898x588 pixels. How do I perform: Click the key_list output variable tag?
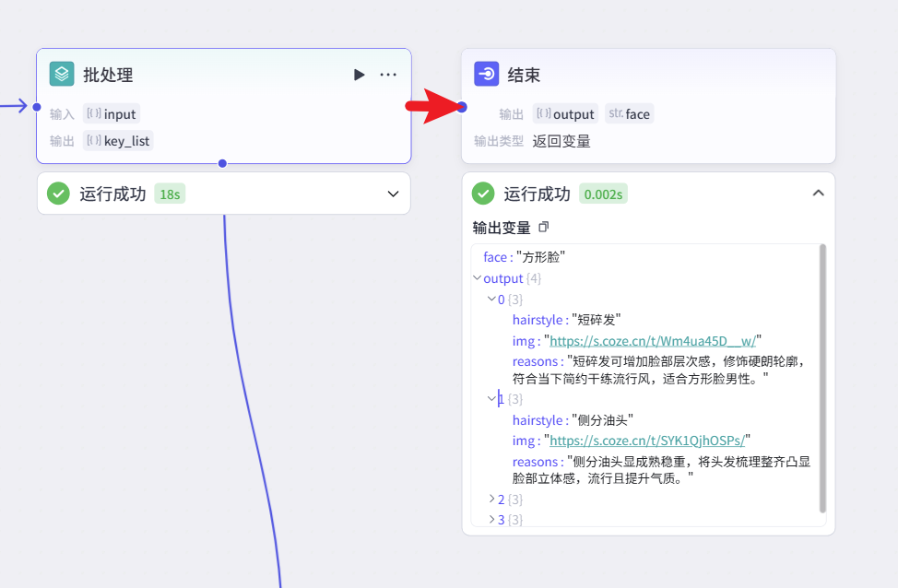pyautogui.click(x=118, y=141)
